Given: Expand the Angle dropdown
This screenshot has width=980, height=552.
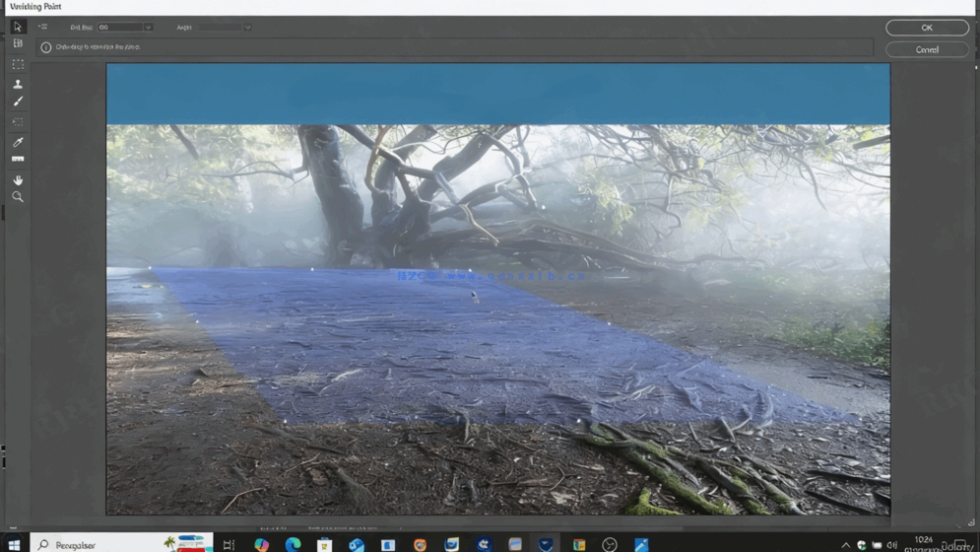Looking at the screenshot, I should tap(247, 28).
